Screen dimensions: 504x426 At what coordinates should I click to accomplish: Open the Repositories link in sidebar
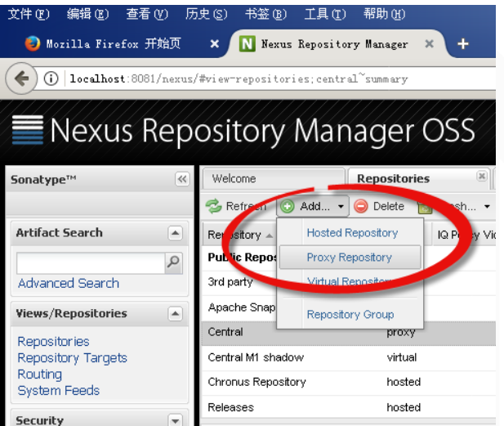(x=53, y=342)
